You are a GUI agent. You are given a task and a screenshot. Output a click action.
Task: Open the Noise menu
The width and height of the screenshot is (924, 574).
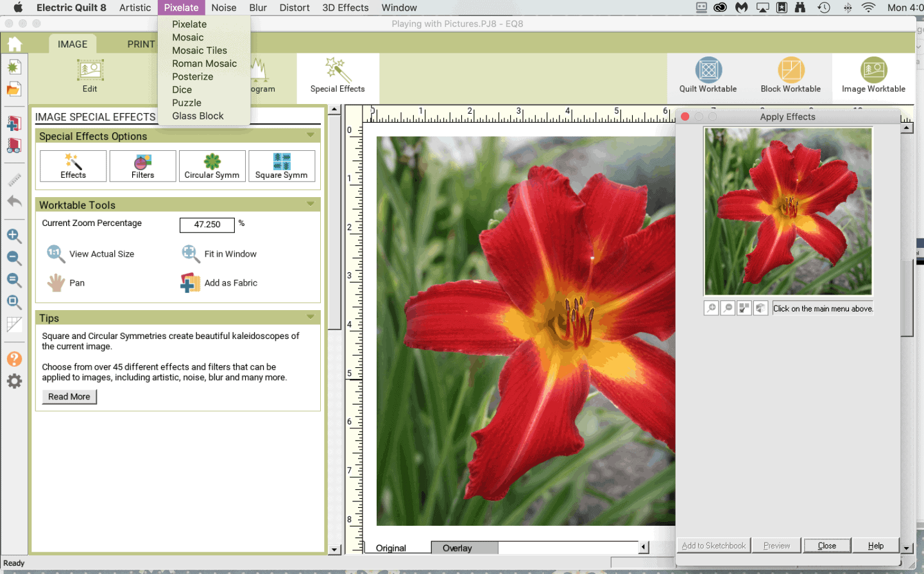point(224,8)
